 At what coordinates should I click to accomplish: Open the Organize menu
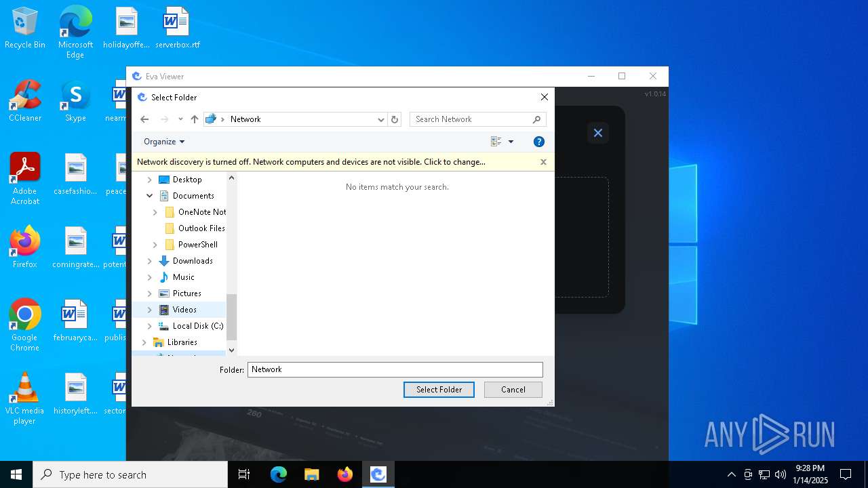[164, 142]
